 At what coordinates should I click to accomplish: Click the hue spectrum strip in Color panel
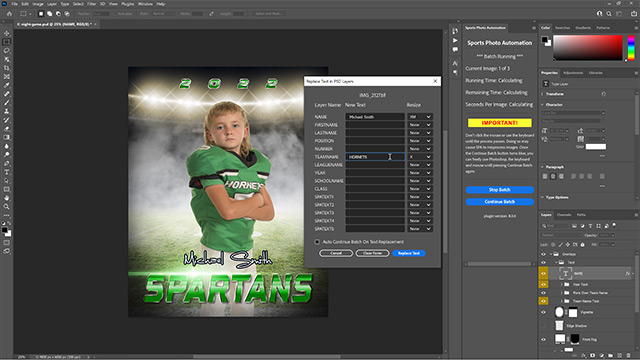click(x=631, y=48)
